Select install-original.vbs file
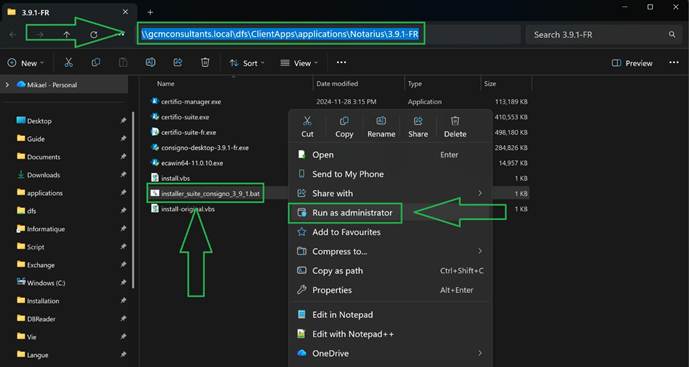This screenshot has width=689, height=367. [x=188, y=209]
